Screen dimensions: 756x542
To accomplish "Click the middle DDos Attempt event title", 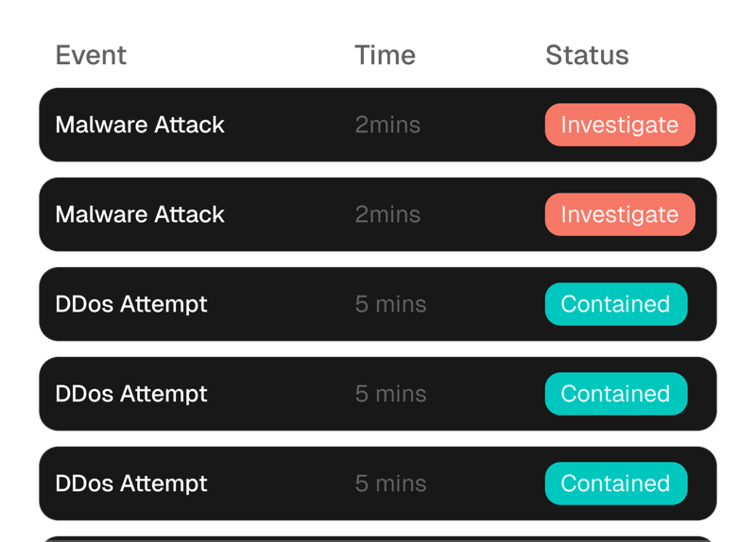I will pyautogui.click(x=131, y=394).
